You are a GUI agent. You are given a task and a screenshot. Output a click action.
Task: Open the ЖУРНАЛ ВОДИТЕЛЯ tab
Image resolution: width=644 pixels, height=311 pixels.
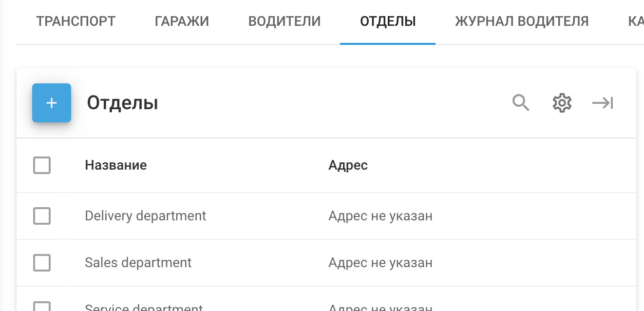point(522,21)
